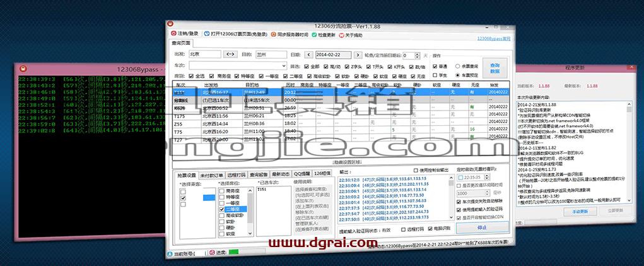Toggle the 全选 seat type checkbox
This screenshot has width=644, height=266.
click(191, 76)
